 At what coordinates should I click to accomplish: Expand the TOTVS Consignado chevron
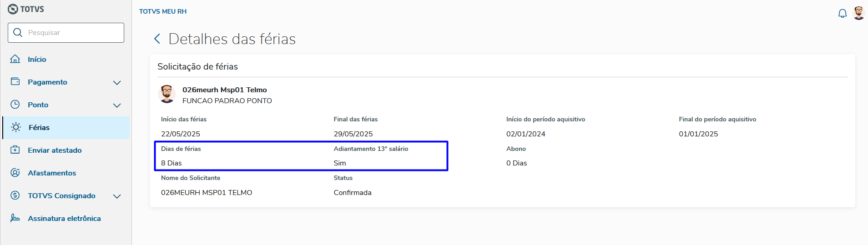pos(117,196)
